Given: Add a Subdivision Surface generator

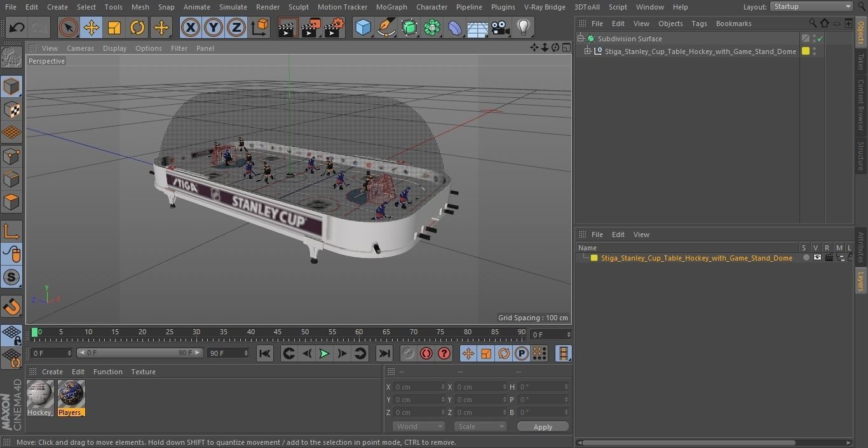Looking at the screenshot, I should tap(409, 28).
